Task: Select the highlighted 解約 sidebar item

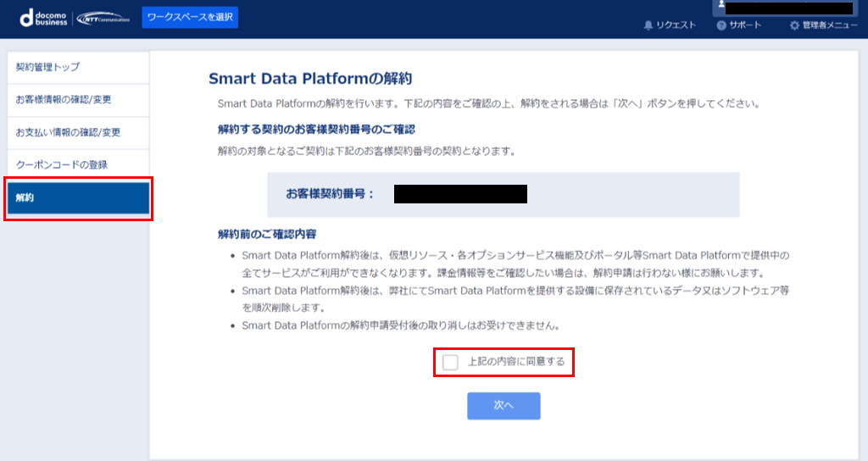Action: pyautogui.click(x=77, y=197)
